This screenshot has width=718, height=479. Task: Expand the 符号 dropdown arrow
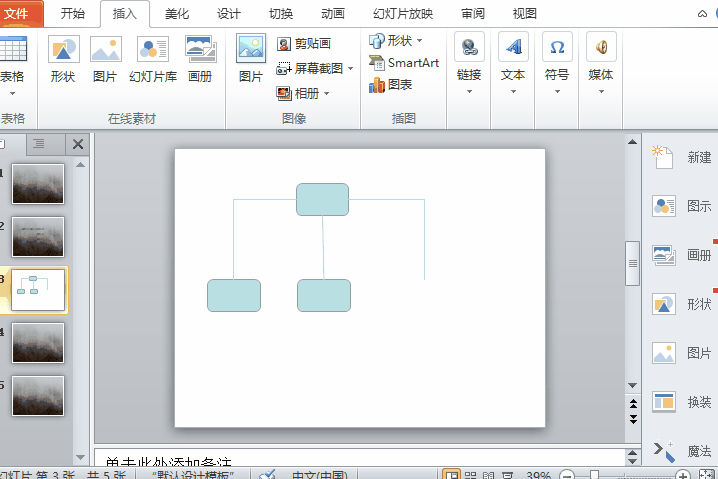pos(557,92)
